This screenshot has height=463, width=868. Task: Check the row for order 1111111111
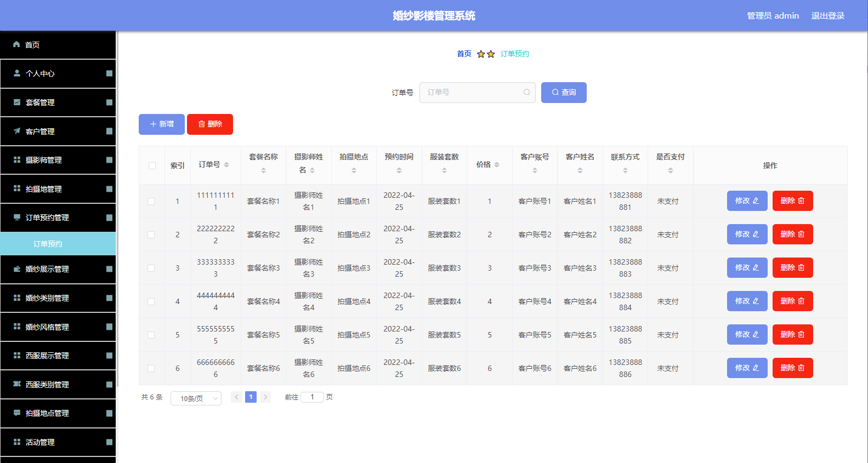[x=151, y=201]
